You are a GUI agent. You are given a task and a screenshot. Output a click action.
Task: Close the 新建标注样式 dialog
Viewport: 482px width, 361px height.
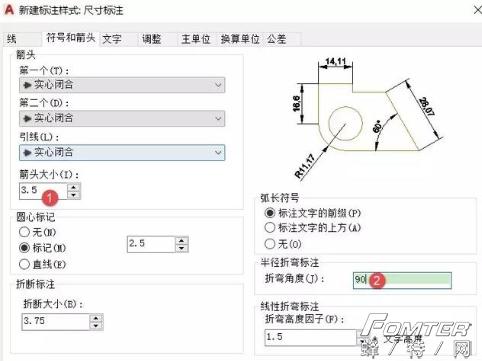[x=477, y=10]
